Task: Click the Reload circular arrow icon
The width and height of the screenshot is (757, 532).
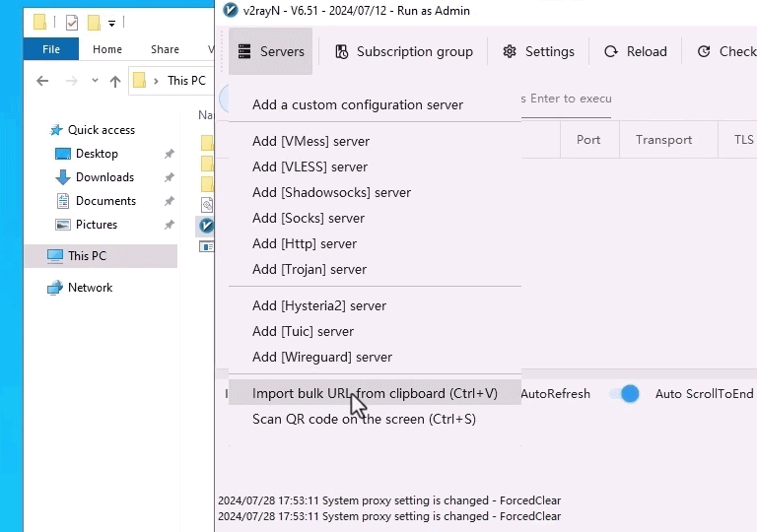Action: tap(611, 51)
